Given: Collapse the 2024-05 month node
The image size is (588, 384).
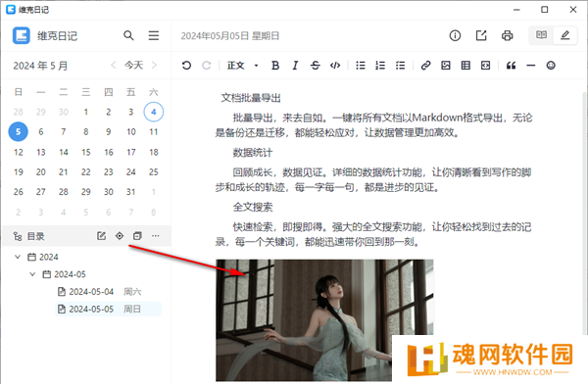Looking at the screenshot, I should tap(32, 274).
